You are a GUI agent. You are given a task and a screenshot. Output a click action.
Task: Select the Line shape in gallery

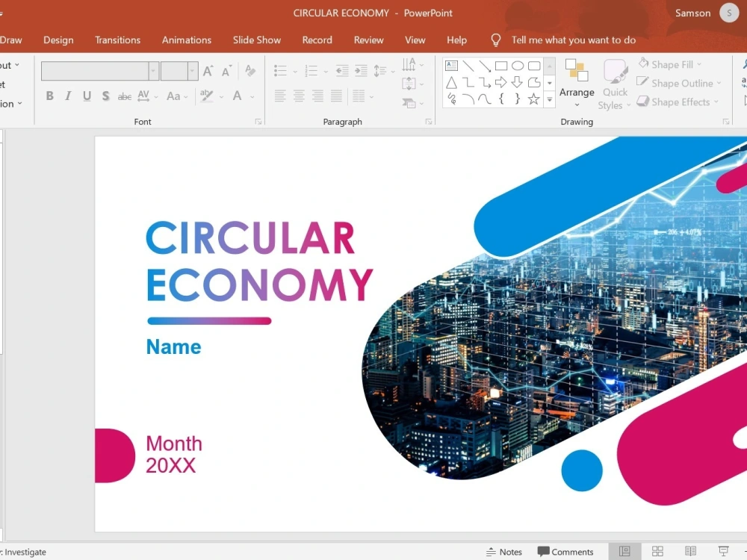click(x=468, y=66)
